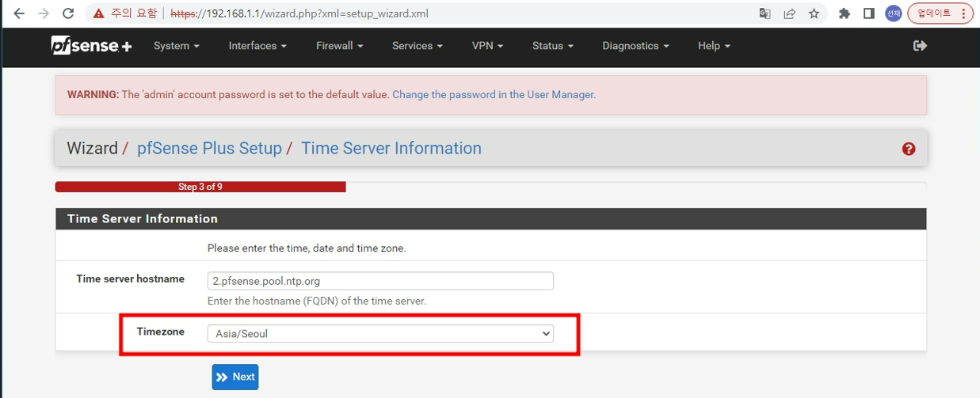This screenshot has width=980, height=398.
Task: Open the red help question icon
Action: point(909,149)
